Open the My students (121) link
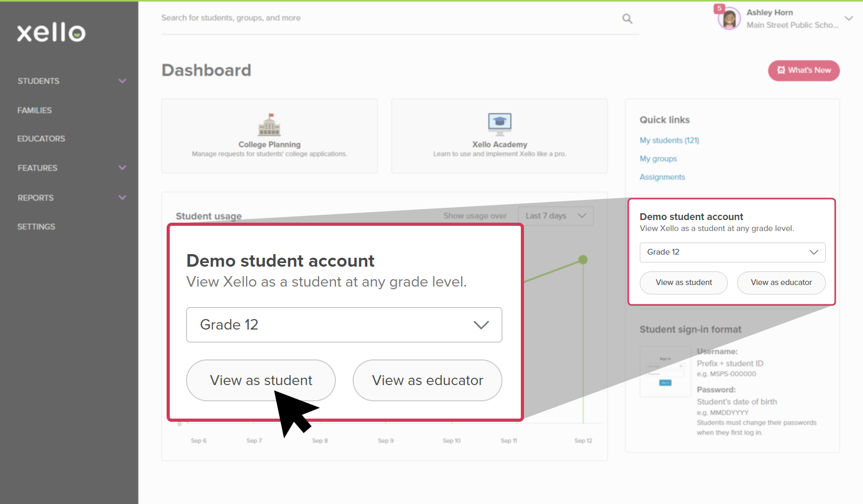 point(669,140)
